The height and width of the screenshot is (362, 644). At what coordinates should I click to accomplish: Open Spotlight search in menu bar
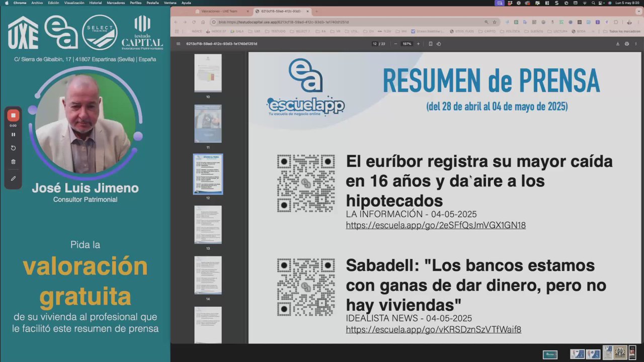[593, 3]
